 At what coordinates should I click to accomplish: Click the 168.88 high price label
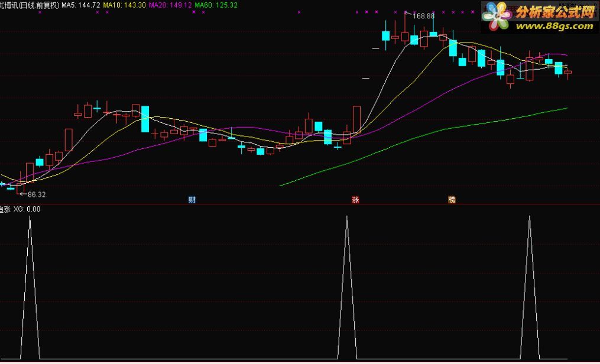pos(424,16)
